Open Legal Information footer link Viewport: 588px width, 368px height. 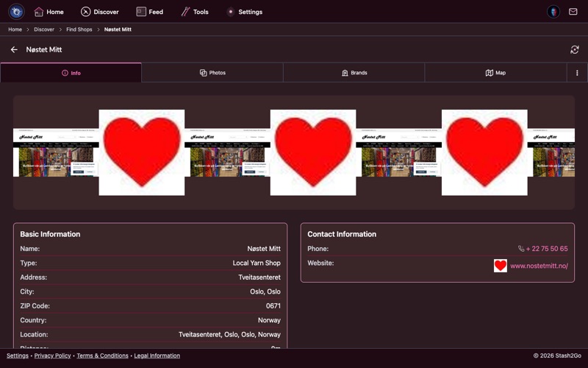[x=157, y=355]
